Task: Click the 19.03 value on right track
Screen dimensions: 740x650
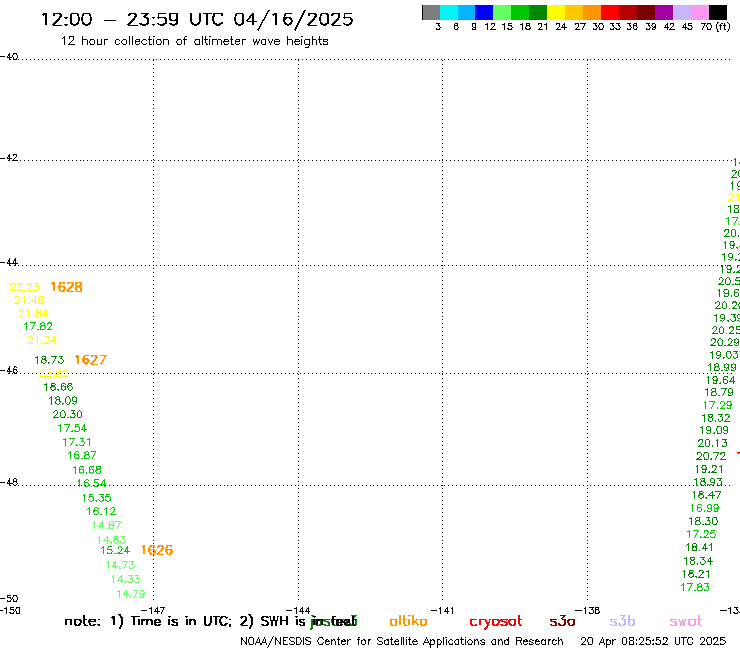Action: (723, 355)
